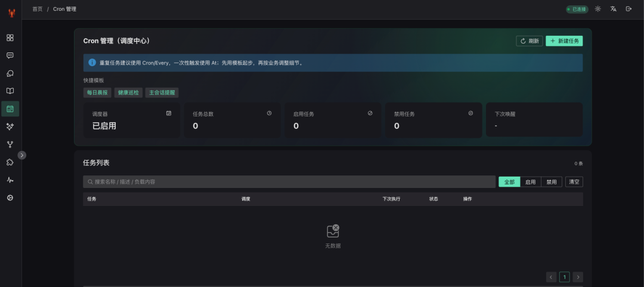Expand the sidebar with the arrow button
644x287 pixels.
click(x=22, y=155)
